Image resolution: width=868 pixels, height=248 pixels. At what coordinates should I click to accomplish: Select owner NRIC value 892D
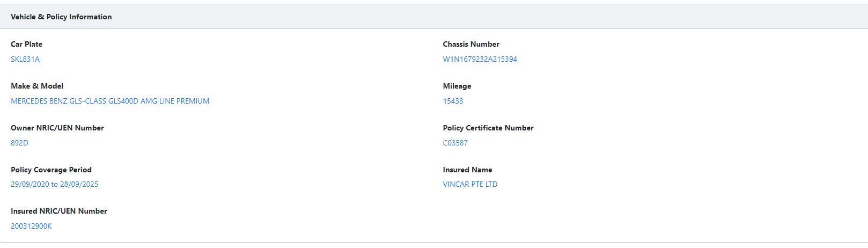coord(19,143)
